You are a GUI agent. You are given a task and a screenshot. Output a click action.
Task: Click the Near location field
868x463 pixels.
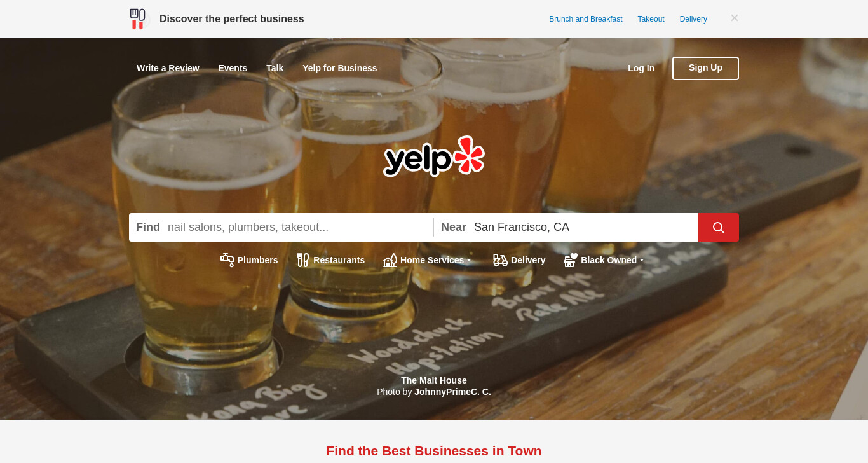pyautogui.click(x=566, y=228)
